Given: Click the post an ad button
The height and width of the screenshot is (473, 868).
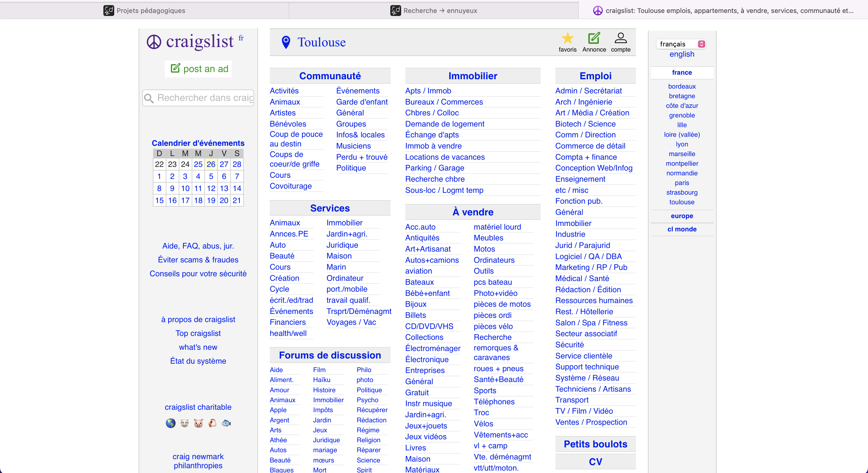Looking at the screenshot, I should point(199,69).
